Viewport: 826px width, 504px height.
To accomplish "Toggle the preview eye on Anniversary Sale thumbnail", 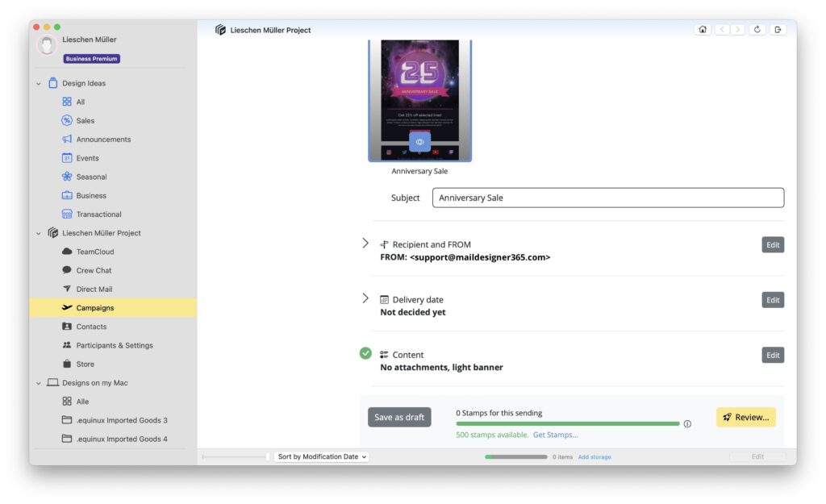I will point(419,142).
